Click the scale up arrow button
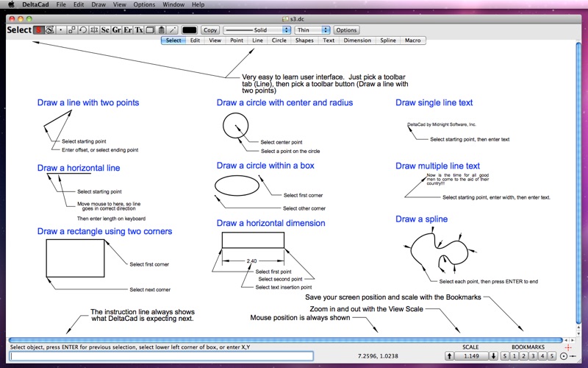 450,356
